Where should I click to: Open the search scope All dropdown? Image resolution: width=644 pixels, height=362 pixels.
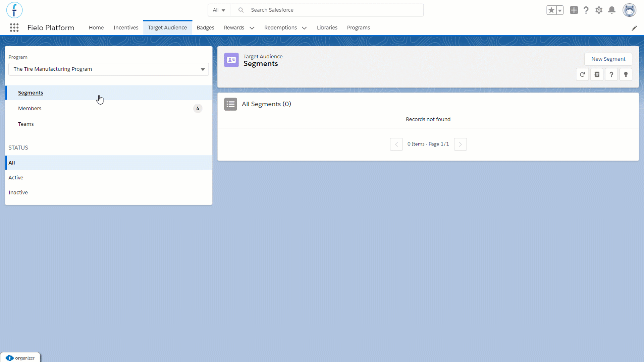tap(219, 10)
